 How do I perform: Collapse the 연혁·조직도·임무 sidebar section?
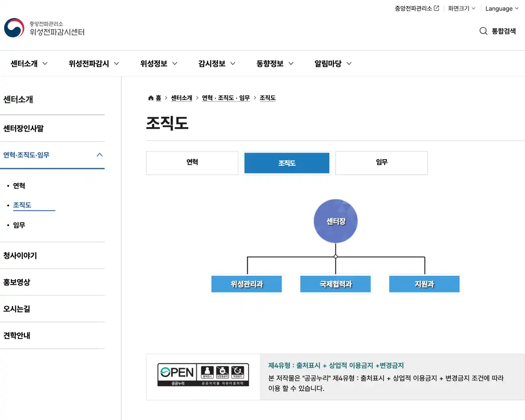pyautogui.click(x=99, y=155)
